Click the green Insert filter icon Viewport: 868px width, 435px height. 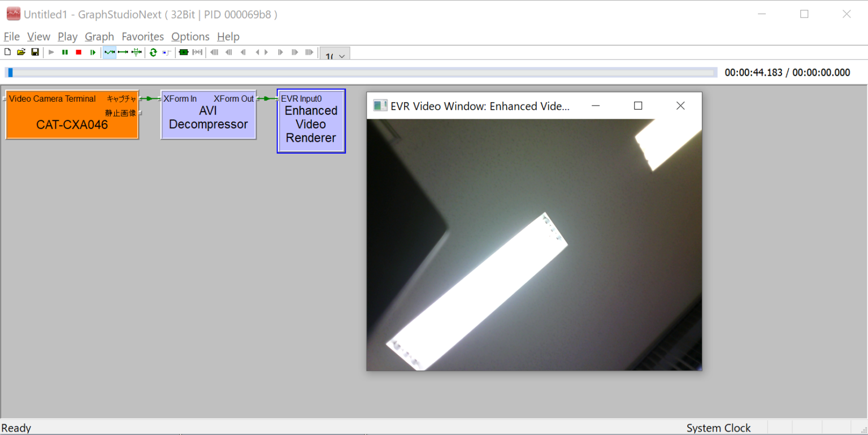click(183, 53)
